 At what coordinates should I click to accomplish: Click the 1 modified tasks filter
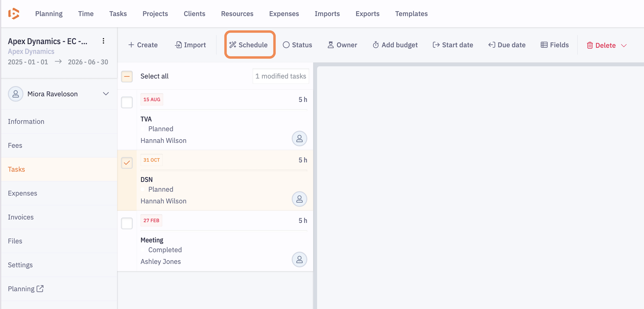click(x=280, y=76)
